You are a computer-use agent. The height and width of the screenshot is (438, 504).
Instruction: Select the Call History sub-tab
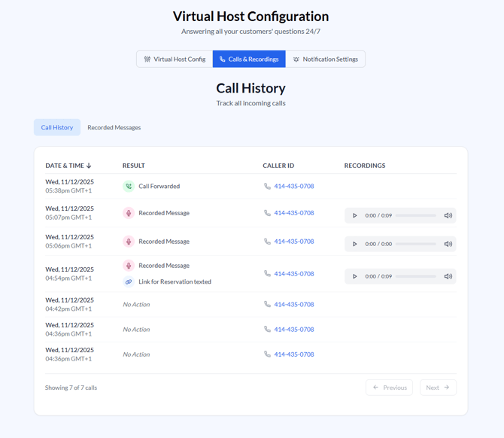coord(57,128)
